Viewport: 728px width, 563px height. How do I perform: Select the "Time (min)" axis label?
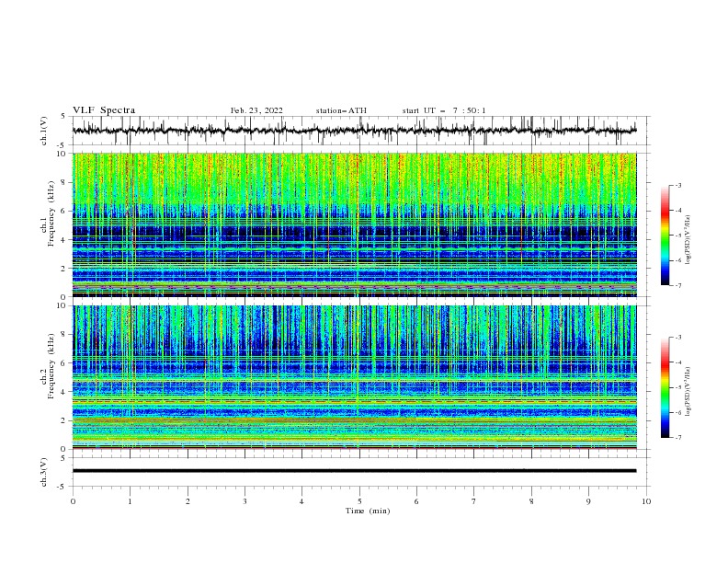(x=368, y=511)
